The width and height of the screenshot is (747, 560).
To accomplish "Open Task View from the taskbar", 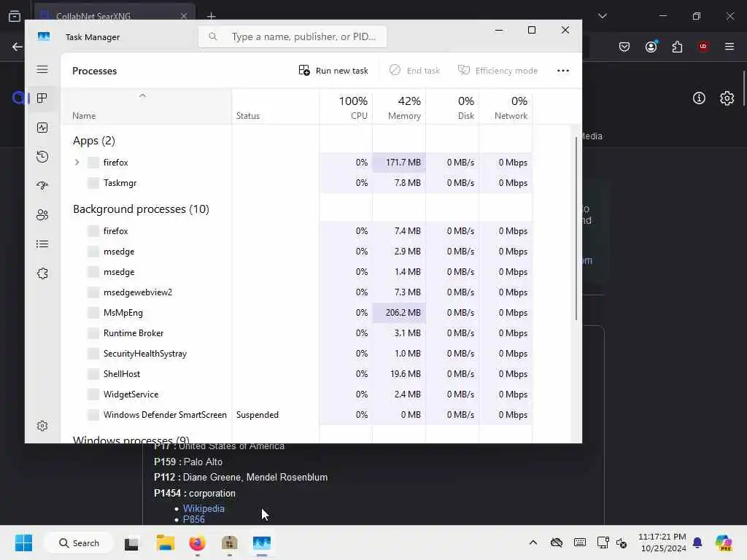I will coord(132,542).
